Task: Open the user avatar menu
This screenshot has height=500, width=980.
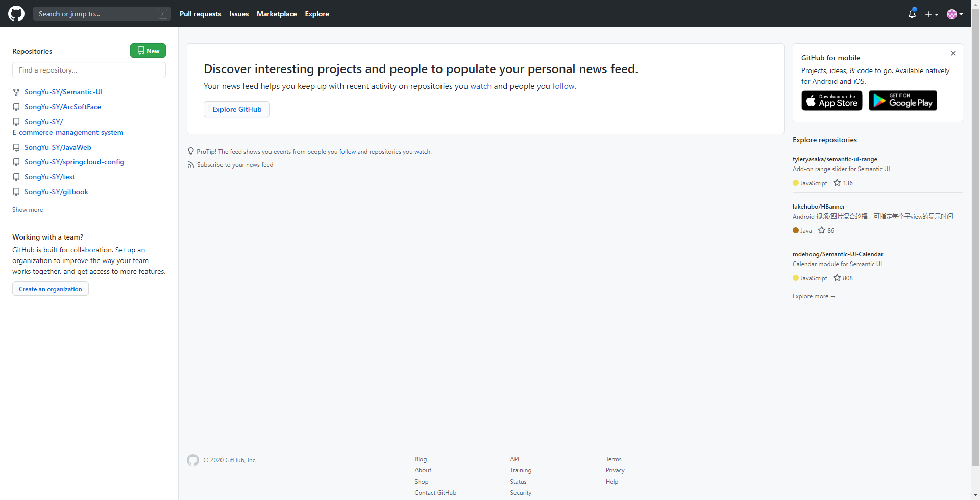Action: tap(954, 14)
